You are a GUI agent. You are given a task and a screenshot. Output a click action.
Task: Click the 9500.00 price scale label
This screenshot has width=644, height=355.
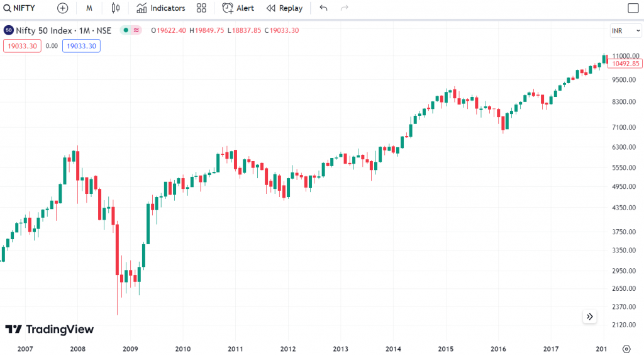[x=624, y=80]
